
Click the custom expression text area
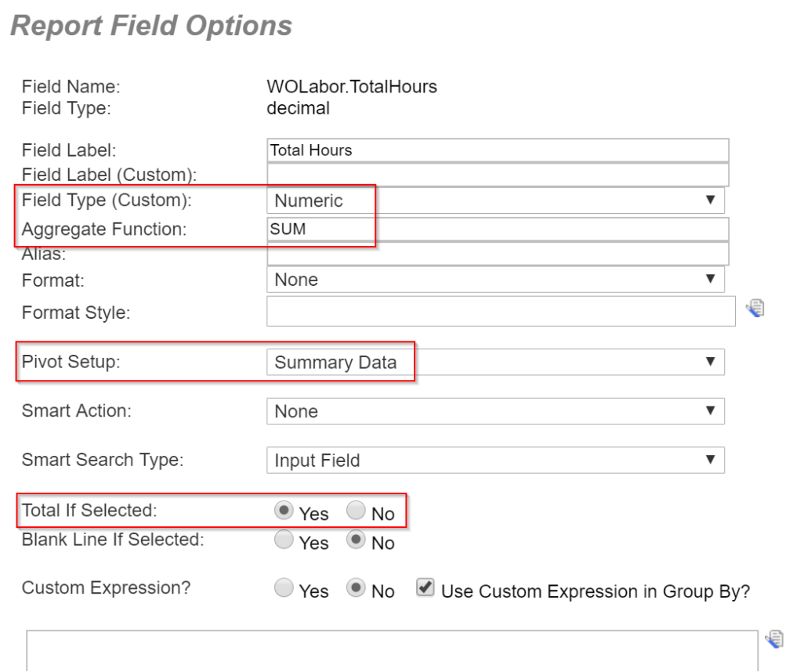coord(392,651)
